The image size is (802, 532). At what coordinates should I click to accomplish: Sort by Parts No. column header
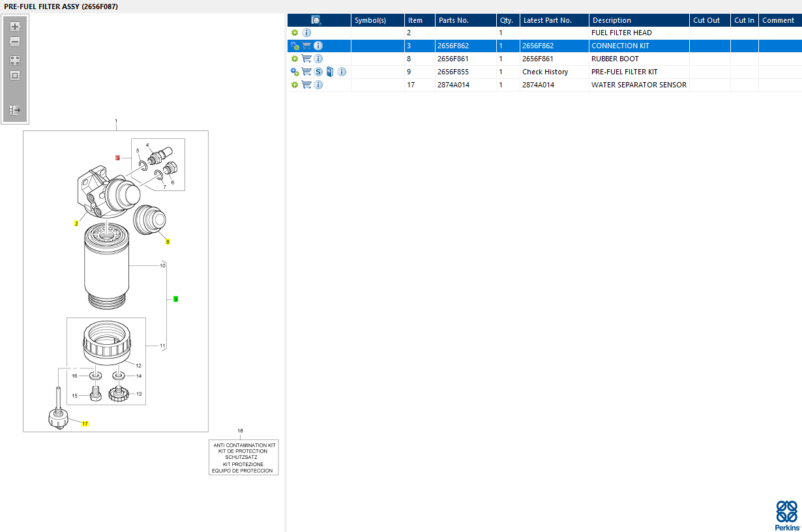pos(466,20)
